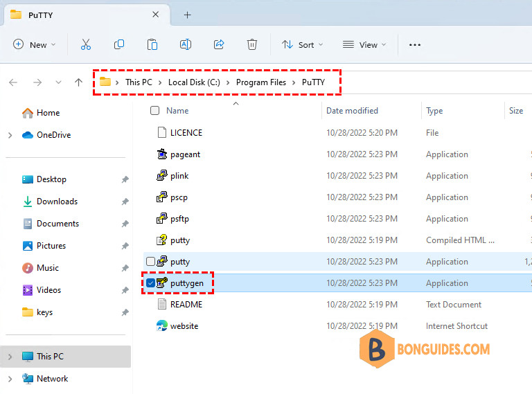Open the Sort dropdown menu
The image size is (532, 394).
[302, 45]
